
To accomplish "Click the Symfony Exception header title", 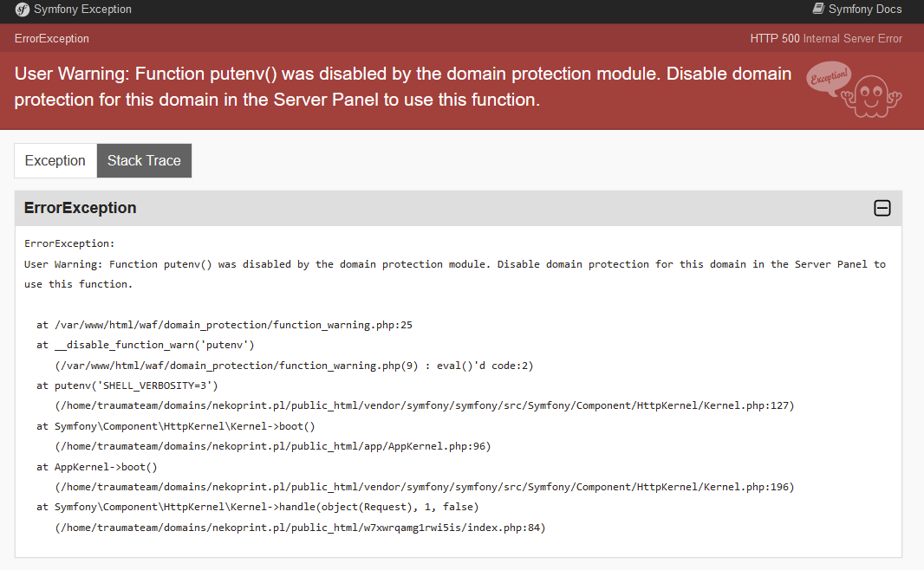I will pyautogui.click(x=82, y=10).
